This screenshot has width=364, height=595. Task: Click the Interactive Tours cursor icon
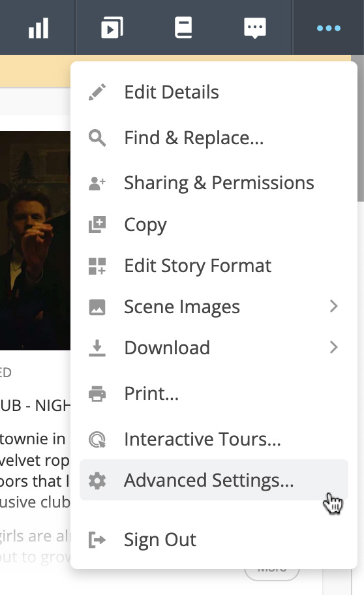coord(97,440)
